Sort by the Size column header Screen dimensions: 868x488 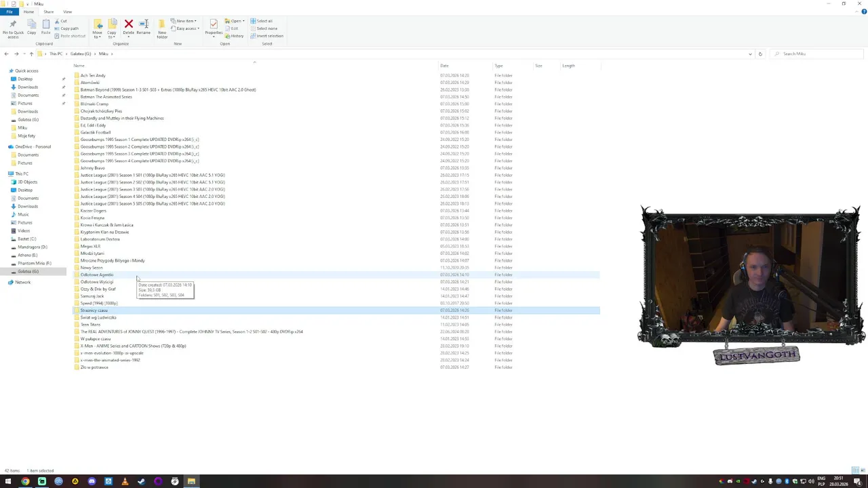point(538,66)
